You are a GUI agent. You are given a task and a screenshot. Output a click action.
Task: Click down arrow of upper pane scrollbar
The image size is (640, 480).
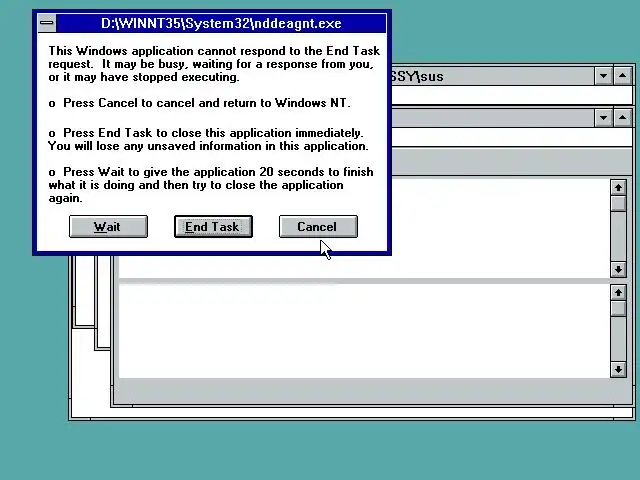tap(618, 270)
